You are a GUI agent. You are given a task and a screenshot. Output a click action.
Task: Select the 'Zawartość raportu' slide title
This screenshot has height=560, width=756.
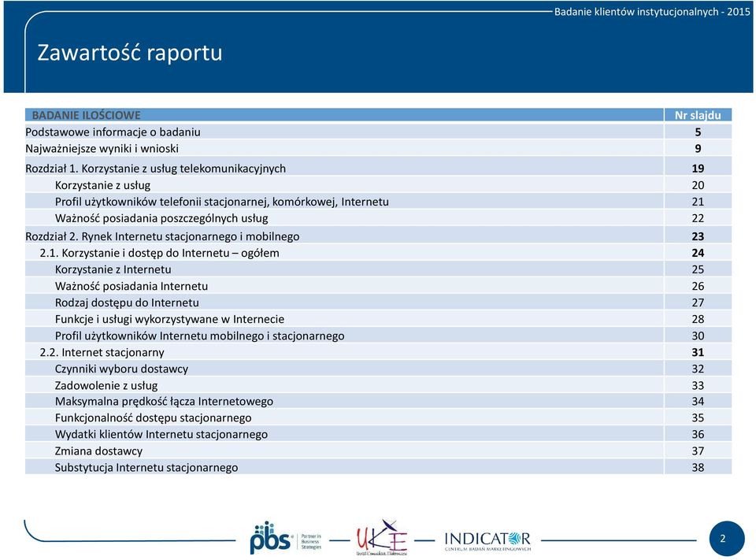tap(130, 52)
